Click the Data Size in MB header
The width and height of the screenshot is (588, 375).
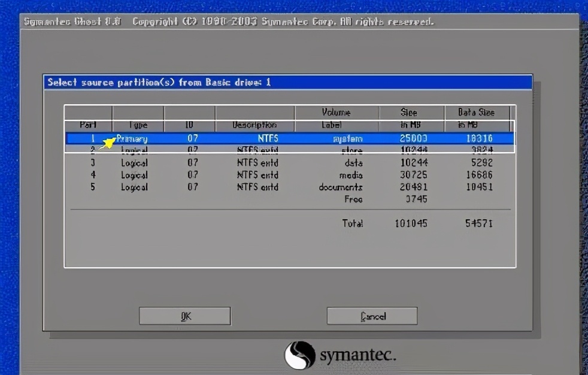point(476,119)
